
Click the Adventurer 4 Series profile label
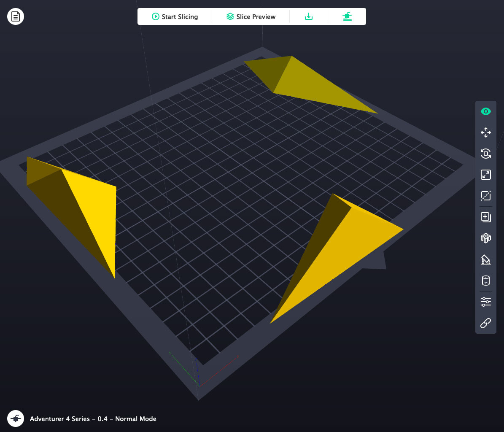pyautogui.click(x=93, y=419)
